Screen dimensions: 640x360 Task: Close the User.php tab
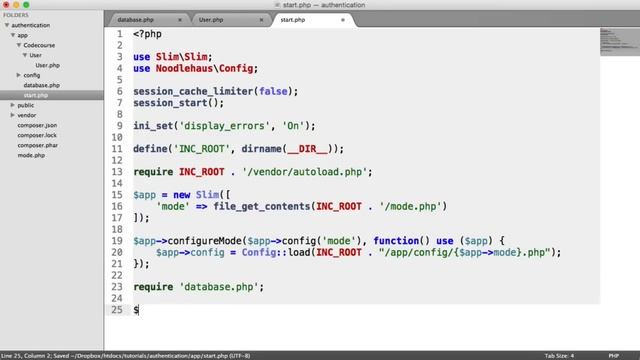coord(261,20)
